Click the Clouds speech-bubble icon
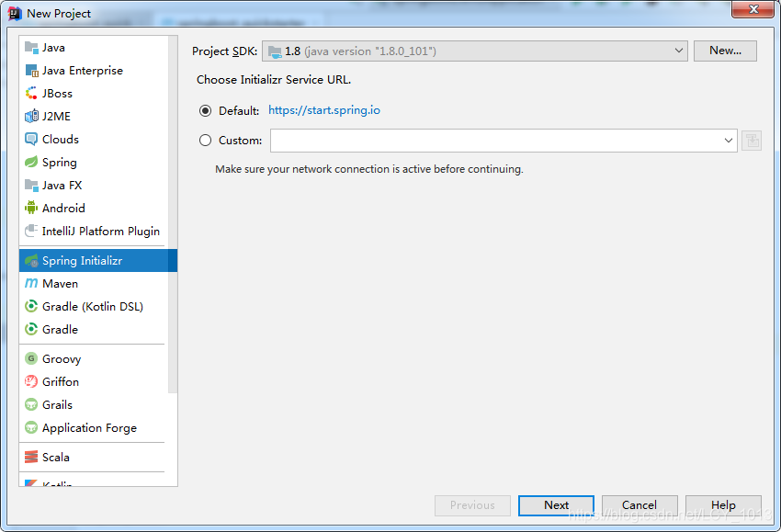 point(31,139)
